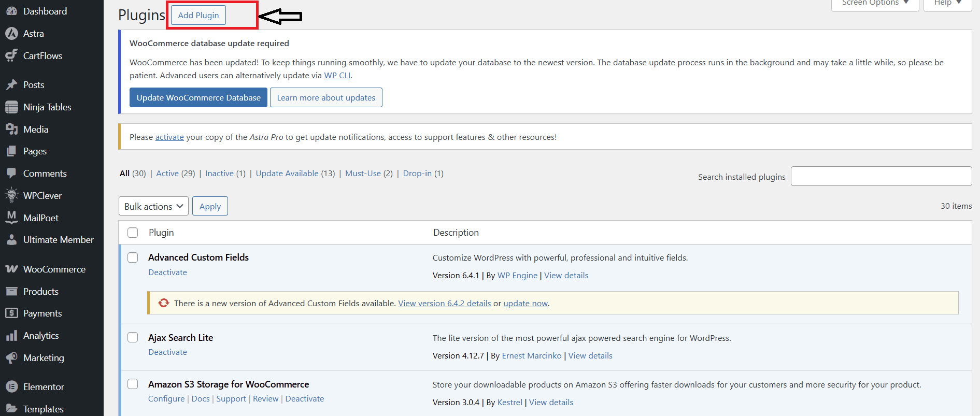The image size is (980, 416).
Task: View details for Amazon S3 Storage plugin
Action: [551, 402]
